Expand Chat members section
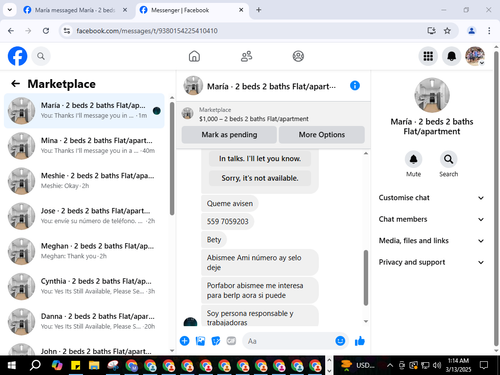This screenshot has height=375, width=500. click(431, 219)
